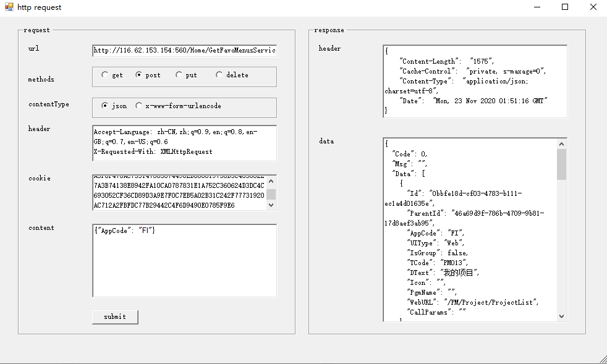Click the http request app icon in title bar
Screen dimensions: 607x364
pos(9,7)
